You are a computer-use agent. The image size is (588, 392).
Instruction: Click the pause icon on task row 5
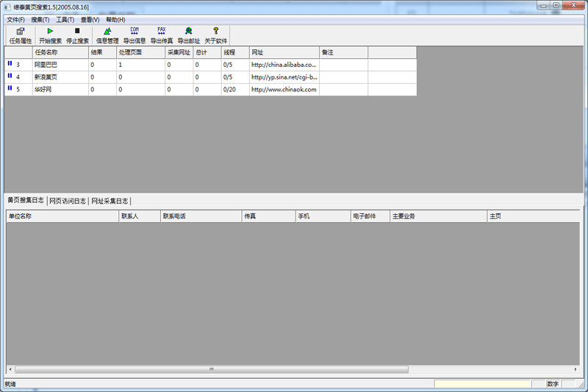click(10, 88)
